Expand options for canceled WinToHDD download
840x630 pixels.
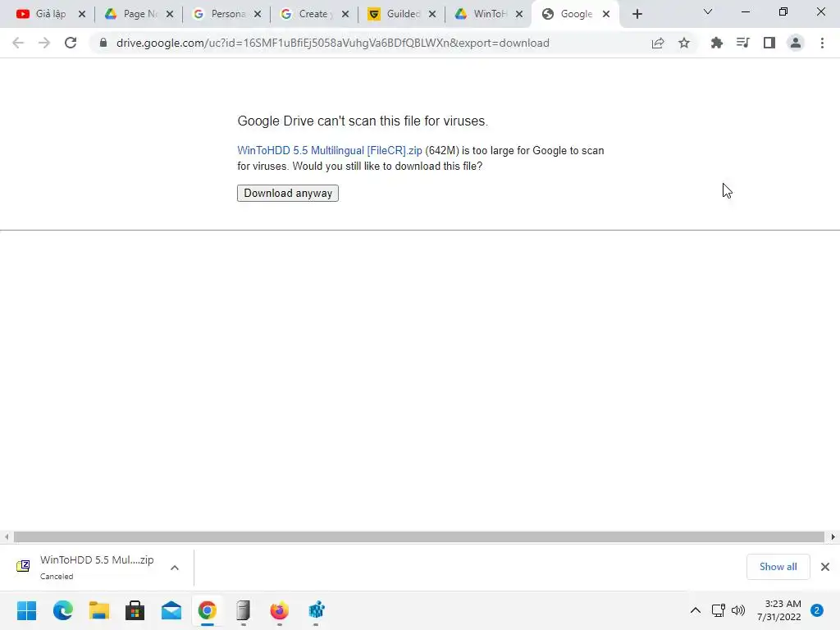(x=175, y=568)
